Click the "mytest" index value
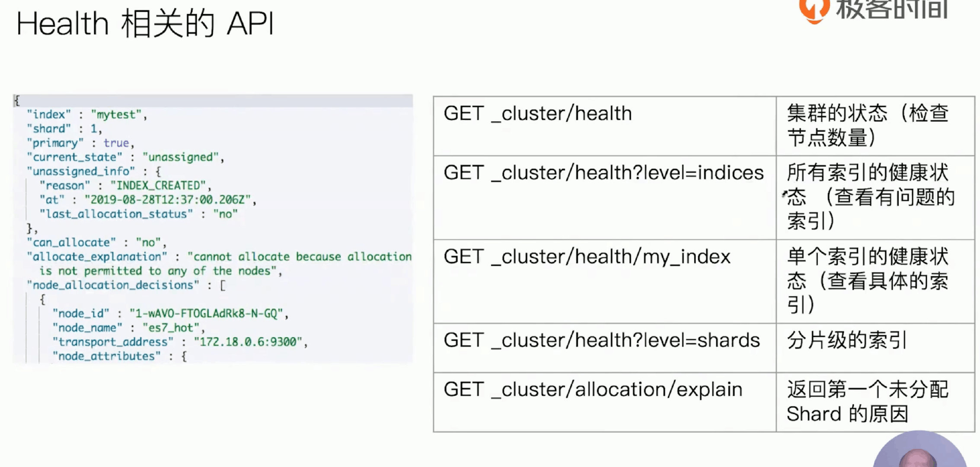 coord(116,115)
